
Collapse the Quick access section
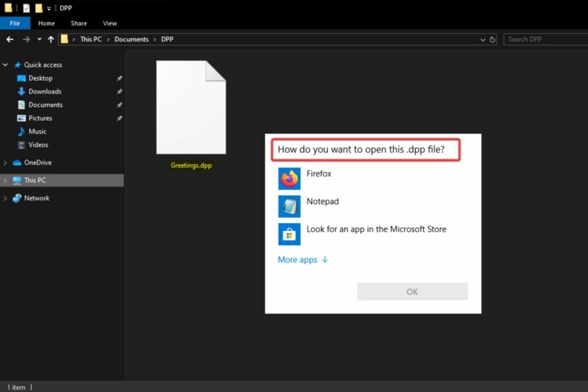click(5, 64)
